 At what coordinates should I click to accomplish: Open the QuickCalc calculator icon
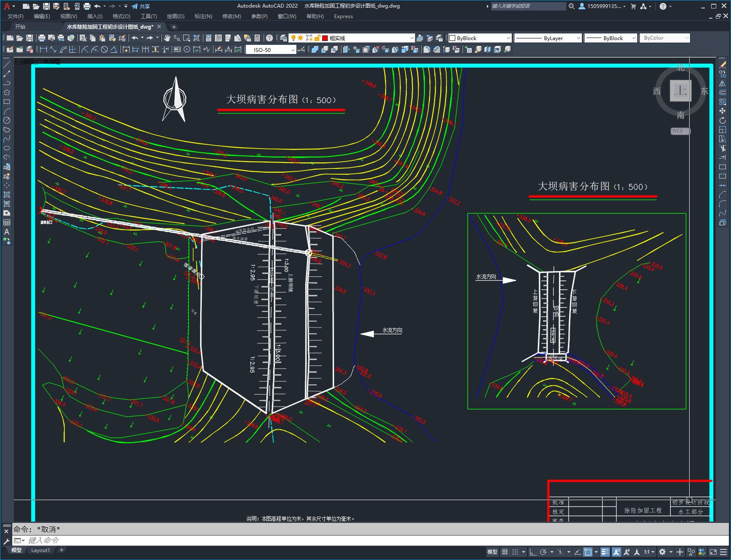coord(257,38)
